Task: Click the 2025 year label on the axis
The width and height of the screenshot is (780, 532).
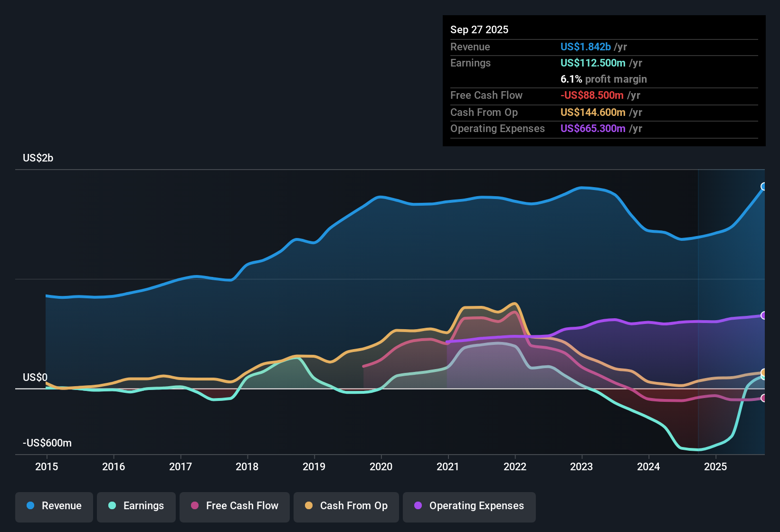Action: tap(716, 467)
